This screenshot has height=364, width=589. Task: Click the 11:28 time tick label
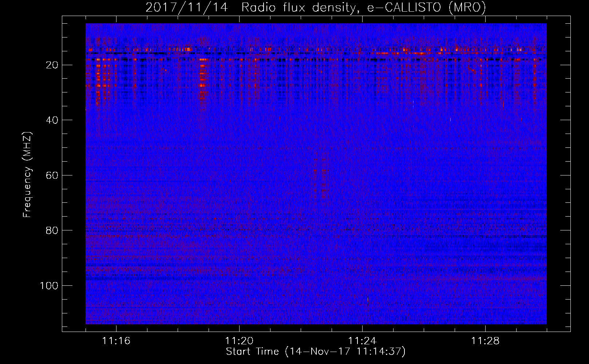(485, 341)
